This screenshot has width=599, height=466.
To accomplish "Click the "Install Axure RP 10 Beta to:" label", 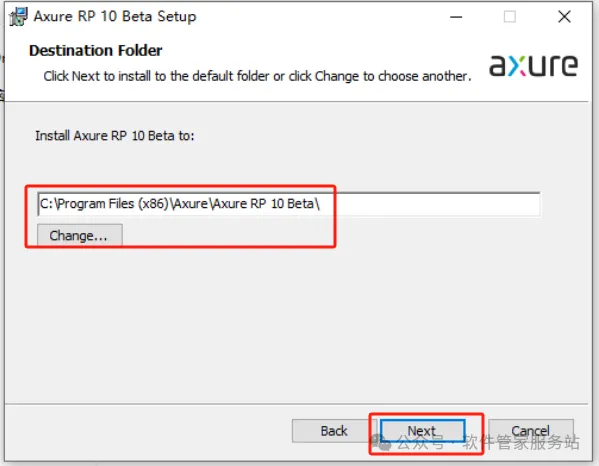I will pos(115,136).
